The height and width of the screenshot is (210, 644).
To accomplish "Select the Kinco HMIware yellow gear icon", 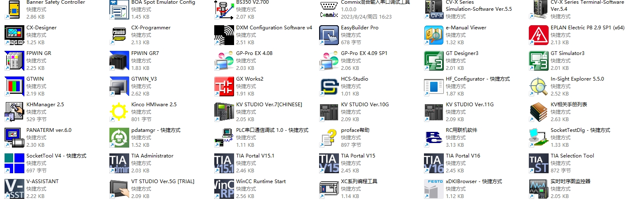I will pyautogui.click(x=119, y=112).
